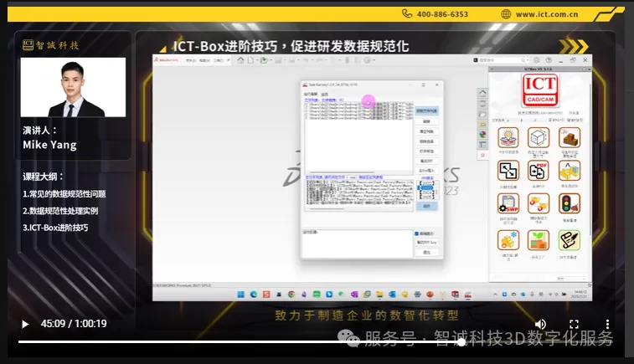
Task: Click the blue run button below the version list
Action: [426, 206]
